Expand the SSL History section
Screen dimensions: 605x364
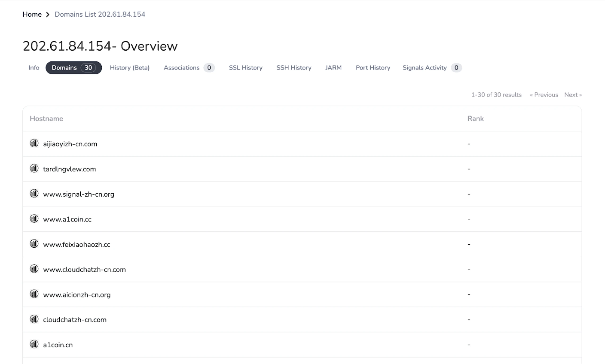coord(246,67)
